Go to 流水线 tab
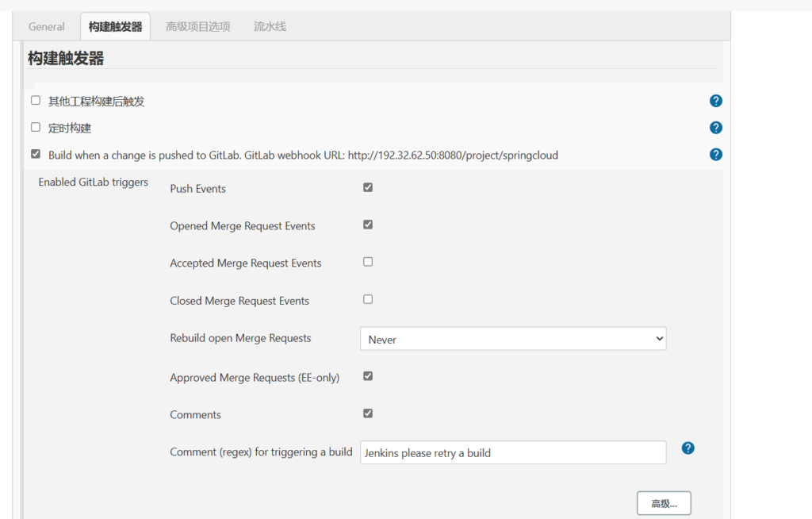Image resolution: width=812 pixels, height=519 pixels. [270, 26]
